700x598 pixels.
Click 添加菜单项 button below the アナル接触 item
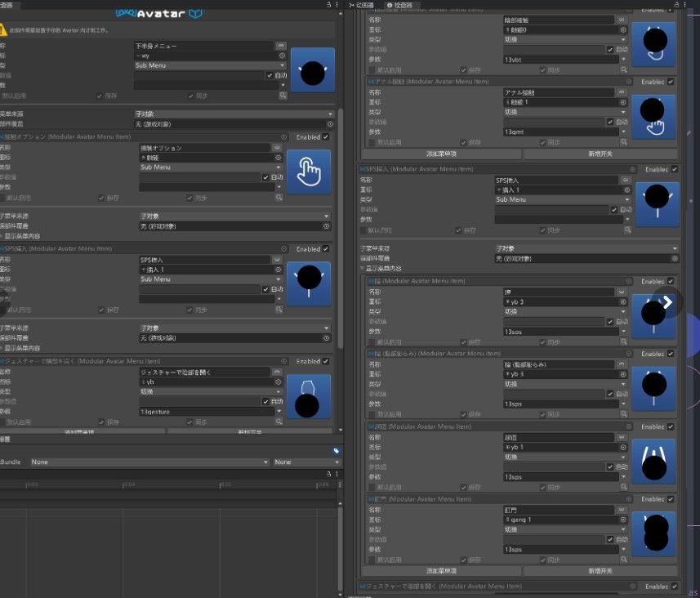point(441,154)
